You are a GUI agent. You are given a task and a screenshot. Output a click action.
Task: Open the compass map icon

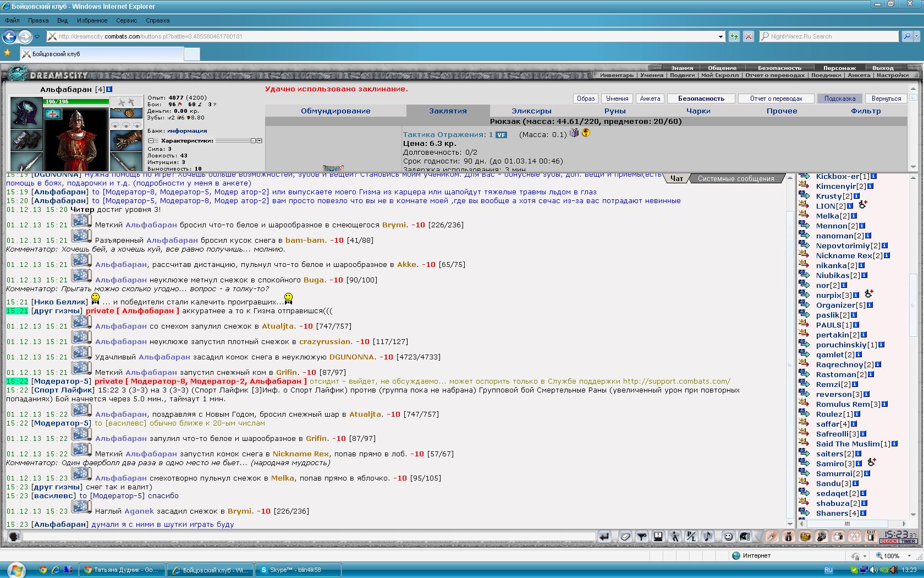click(x=772, y=537)
